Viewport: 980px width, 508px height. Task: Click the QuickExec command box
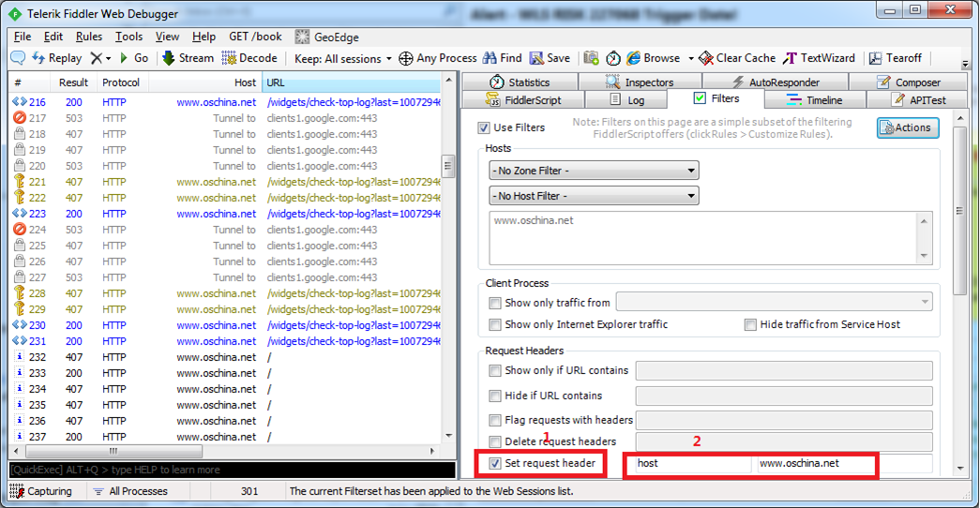tap(232, 470)
